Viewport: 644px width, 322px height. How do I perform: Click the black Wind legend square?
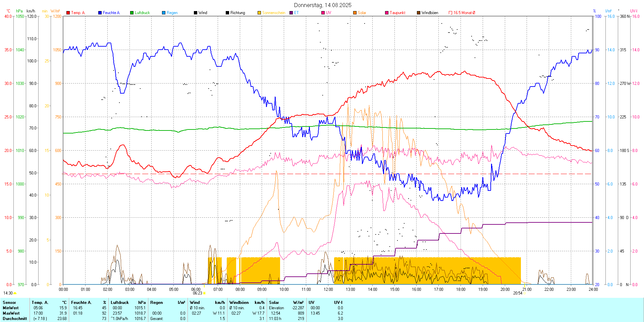tap(196, 13)
